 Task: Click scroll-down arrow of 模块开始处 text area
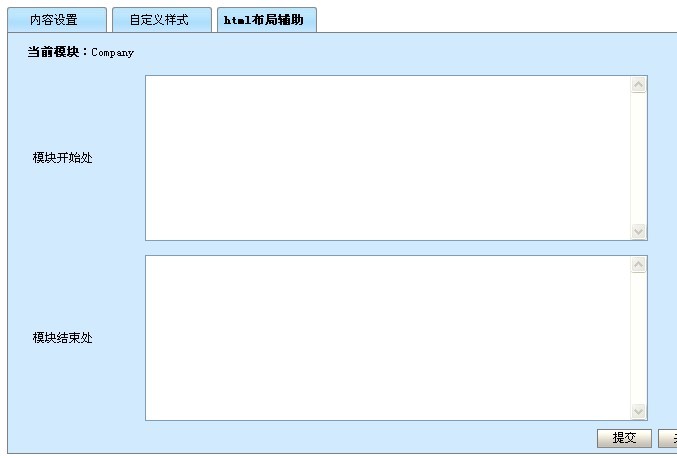(639, 231)
